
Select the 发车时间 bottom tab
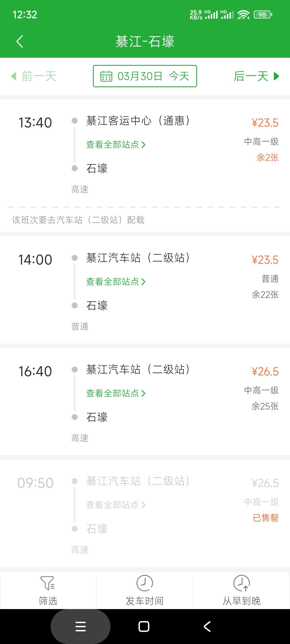coord(145,590)
